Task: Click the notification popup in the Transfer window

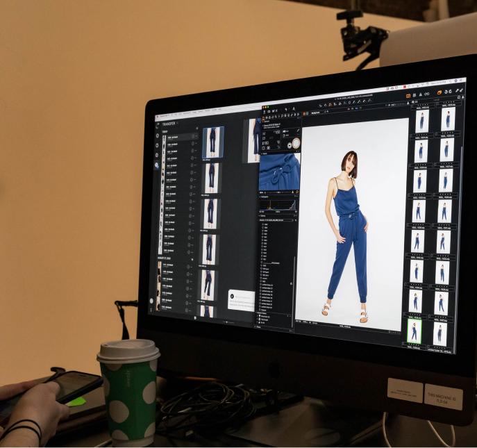Action: [x=242, y=299]
